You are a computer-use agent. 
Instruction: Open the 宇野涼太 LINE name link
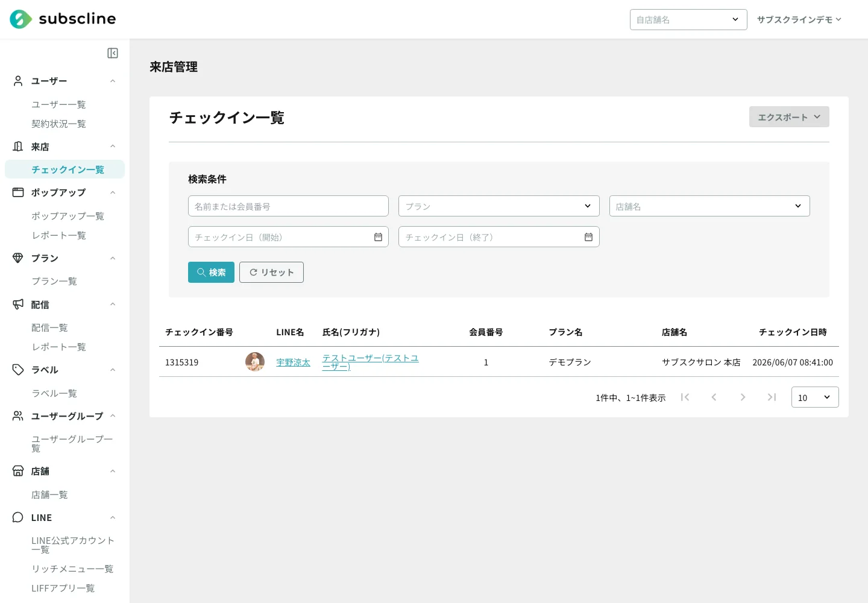(x=293, y=362)
